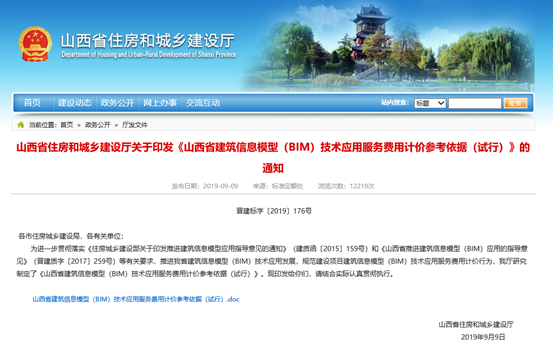Viewport: 553px width, 360px height.
Task: Click 首页 link in the breadcrumb
Action: [x=67, y=125]
